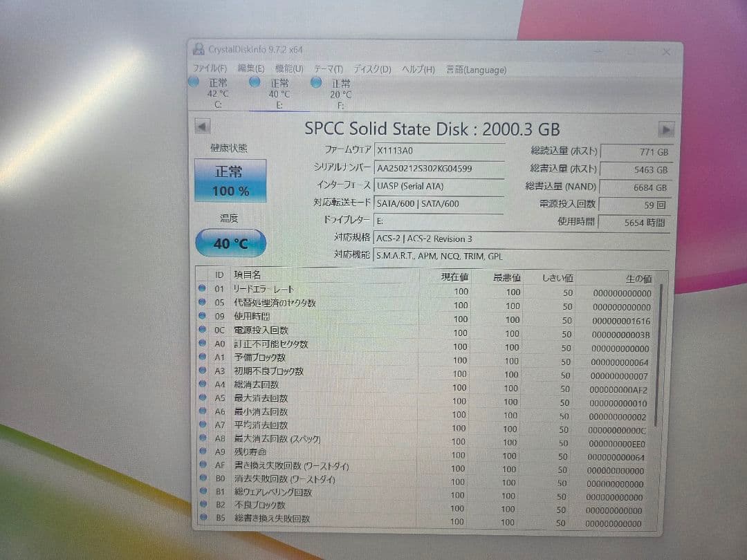The image size is (747, 560).
Task: Click the E: drive health circle icon
Action: tap(255, 82)
